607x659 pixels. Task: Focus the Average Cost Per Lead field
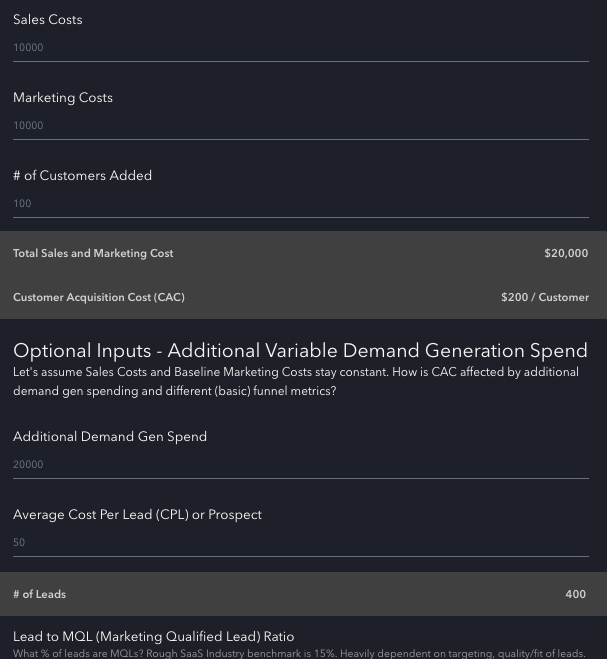[300, 542]
